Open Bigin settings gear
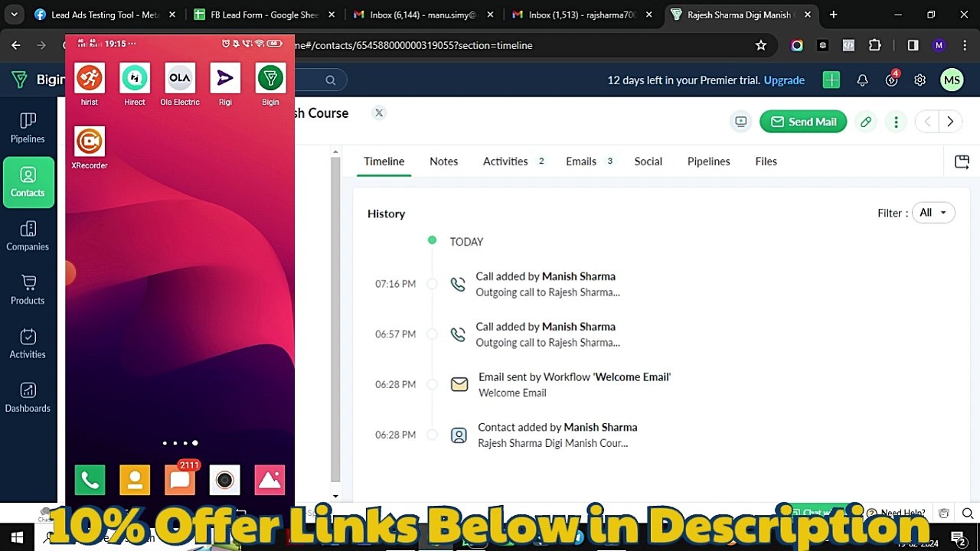This screenshot has height=551, width=980. click(920, 80)
